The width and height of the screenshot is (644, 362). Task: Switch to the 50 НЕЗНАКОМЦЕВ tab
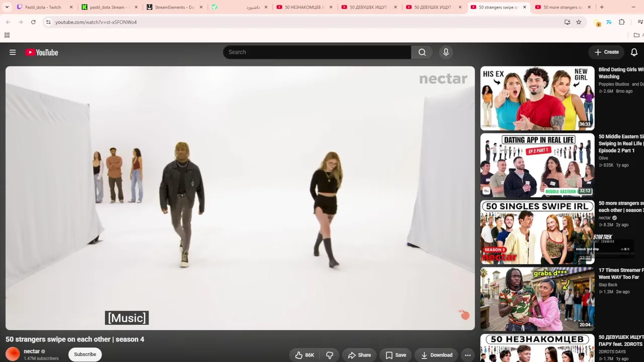(304, 7)
